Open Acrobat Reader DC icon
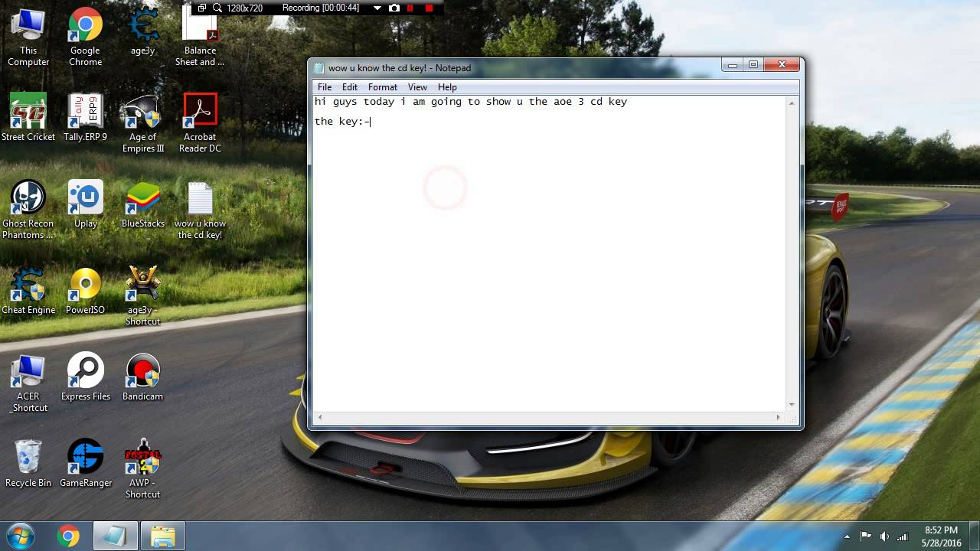The height and width of the screenshot is (551, 980). [x=200, y=123]
